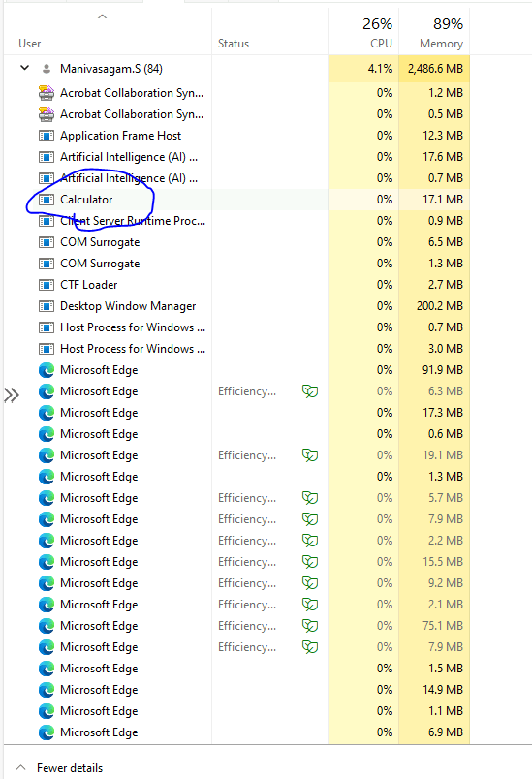This screenshot has height=779, width=532.
Task: Select the Client Server Runtime Proc... process name
Action: coord(133,221)
